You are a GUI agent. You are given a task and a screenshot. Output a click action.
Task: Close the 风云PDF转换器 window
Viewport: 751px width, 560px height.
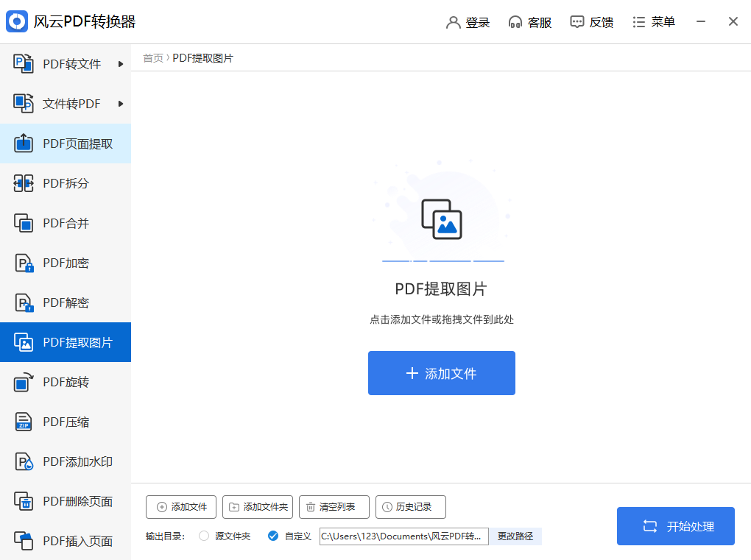click(733, 21)
